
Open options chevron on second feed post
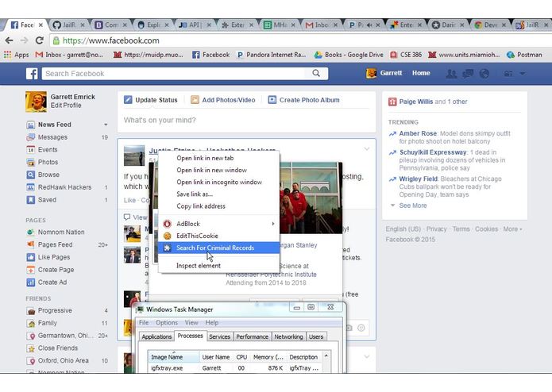pyautogui.click(x=366, y=356)
